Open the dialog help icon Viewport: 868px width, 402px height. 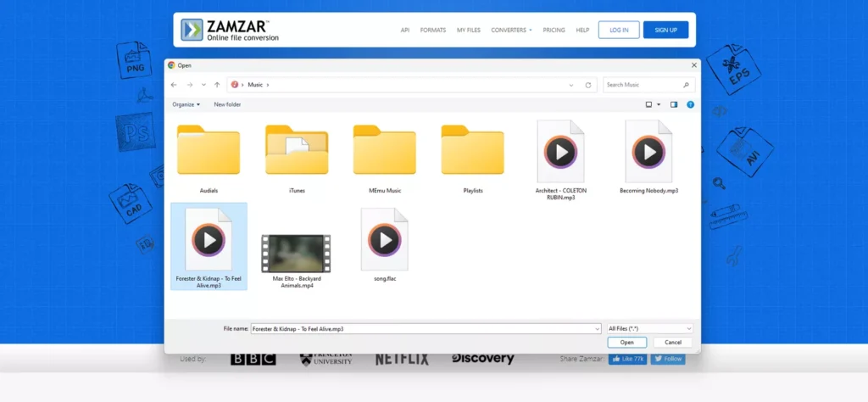point(690,104)
